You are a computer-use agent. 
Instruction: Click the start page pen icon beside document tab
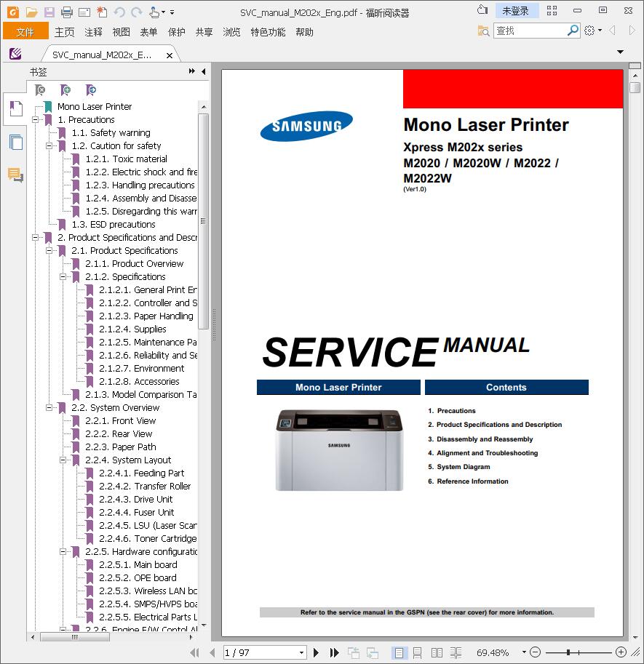pyautogui.click(x=15, y=54)
